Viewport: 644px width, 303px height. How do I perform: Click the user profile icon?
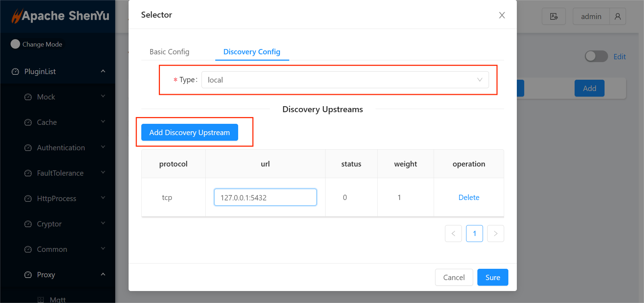[618, 17]
